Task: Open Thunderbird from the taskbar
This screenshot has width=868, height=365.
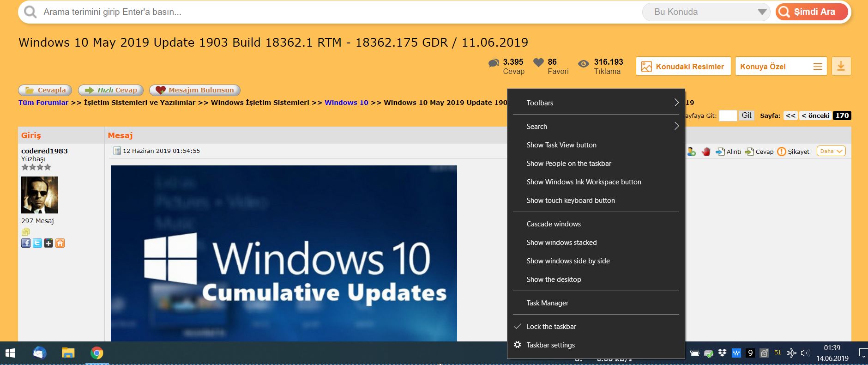Action: [40, 353]
